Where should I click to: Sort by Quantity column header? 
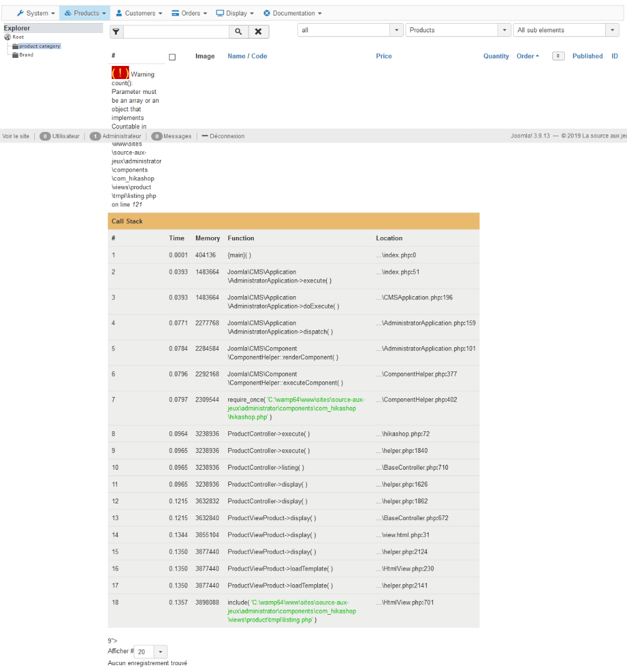click(x=496, y=56)
